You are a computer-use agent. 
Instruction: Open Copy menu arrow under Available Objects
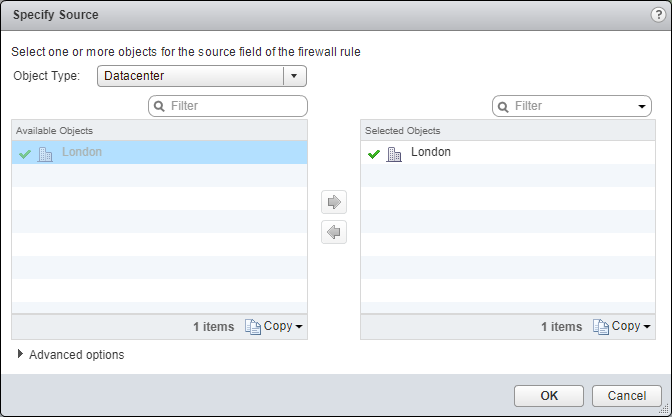(x=299, y=327)
